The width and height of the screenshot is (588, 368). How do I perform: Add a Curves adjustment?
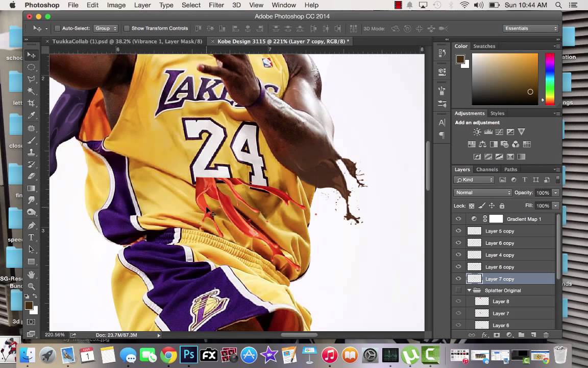(x=499, y=132)
